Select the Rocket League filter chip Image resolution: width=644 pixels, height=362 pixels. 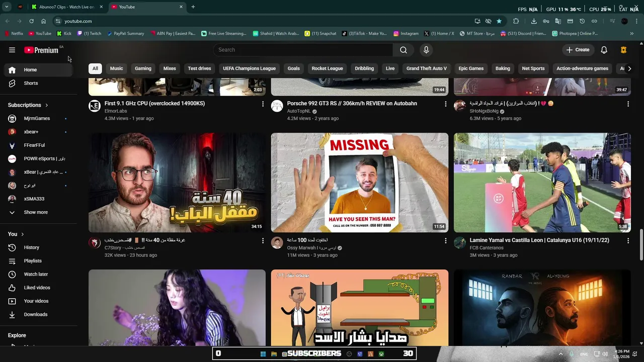click(327, 68)
